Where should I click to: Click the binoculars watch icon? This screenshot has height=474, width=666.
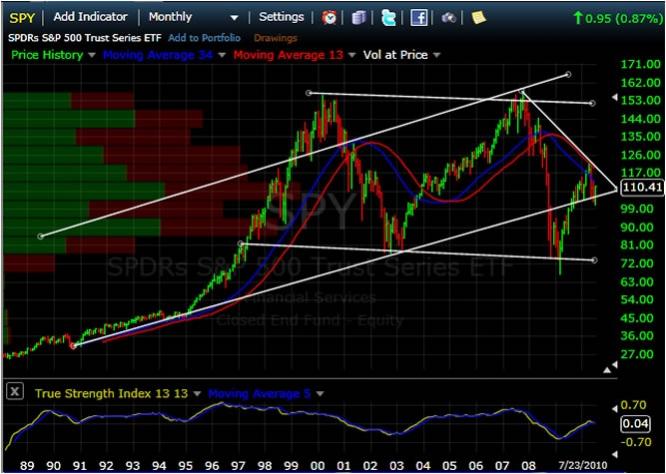[449, 17]
